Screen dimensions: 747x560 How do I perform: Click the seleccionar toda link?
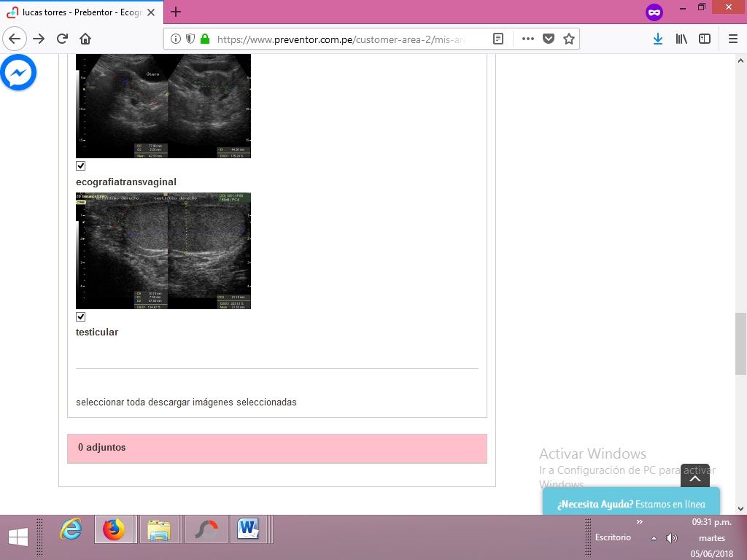111,402
